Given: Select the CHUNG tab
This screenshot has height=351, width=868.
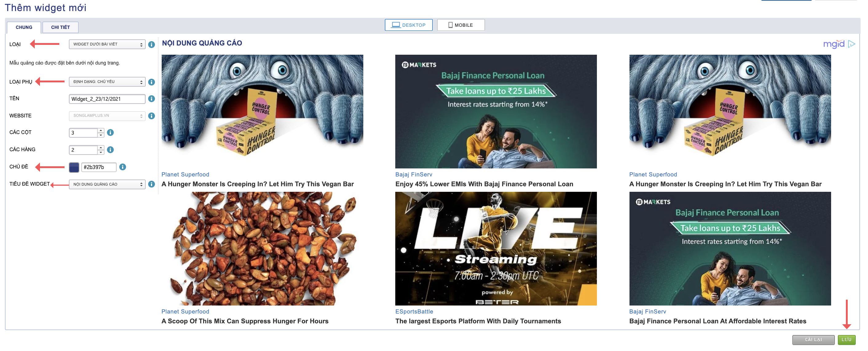Looking at the screenshot, I should pos(24,27).
